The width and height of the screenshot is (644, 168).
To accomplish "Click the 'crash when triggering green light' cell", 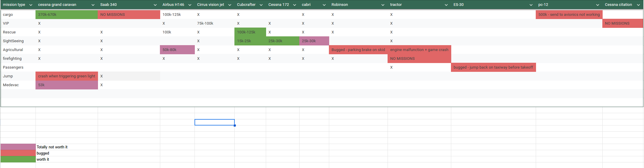I will (x=67, y=76).
